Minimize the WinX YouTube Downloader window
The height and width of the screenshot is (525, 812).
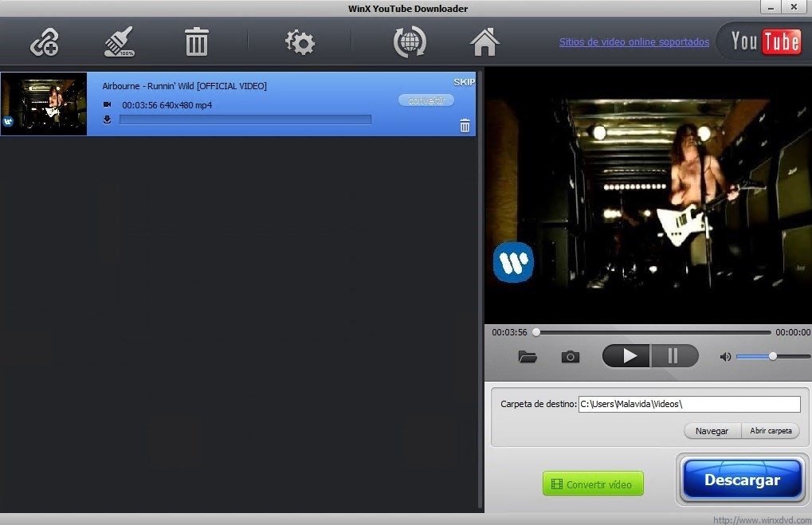pyautogui.click(x=771, y=7)
